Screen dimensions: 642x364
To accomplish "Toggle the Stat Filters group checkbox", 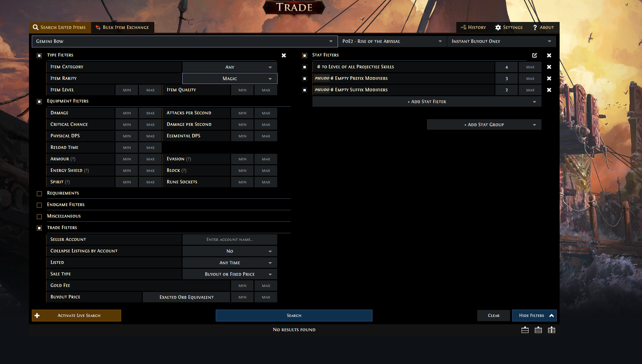I will click(304, 55).
